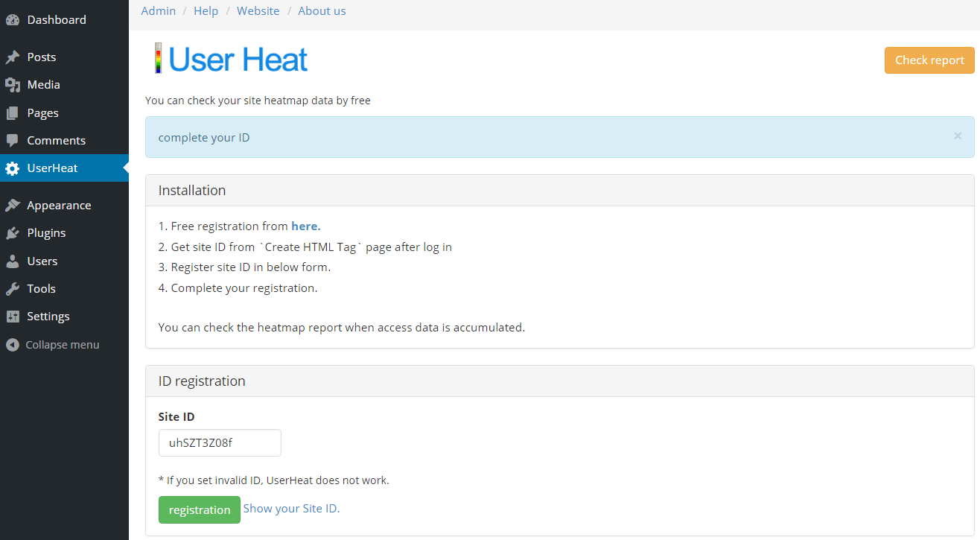This screenshot has height=540, width=980.
Task: Click the Media library icon
Action: [x=12, y=85]
